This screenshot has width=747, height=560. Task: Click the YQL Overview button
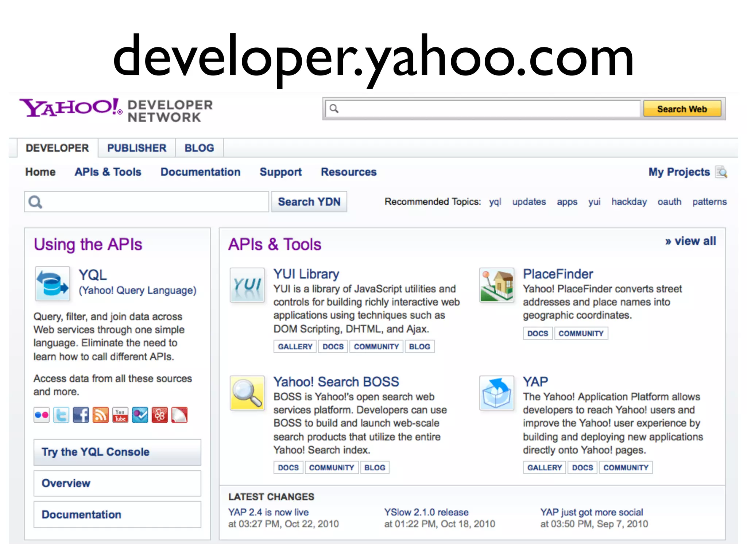tap(117, 483)
